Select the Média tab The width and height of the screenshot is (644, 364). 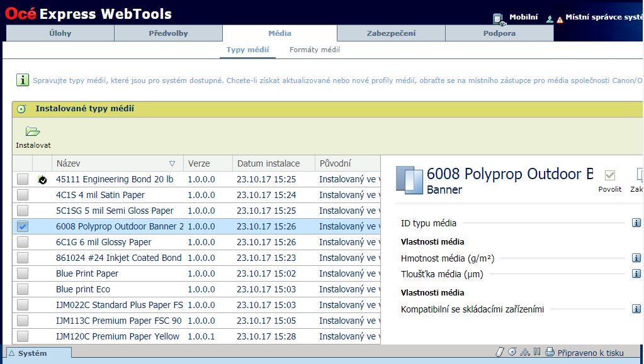(280, 33)
